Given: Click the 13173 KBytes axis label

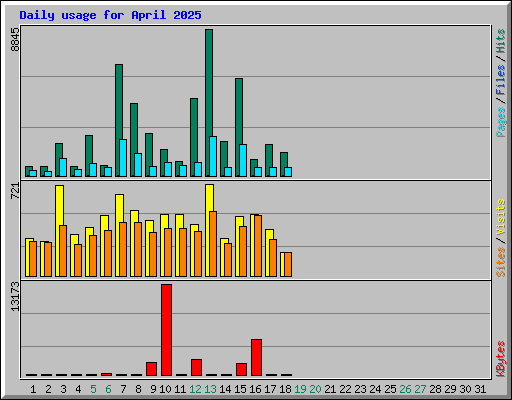Looking at the screenshot, I should [x=15, y=297].
